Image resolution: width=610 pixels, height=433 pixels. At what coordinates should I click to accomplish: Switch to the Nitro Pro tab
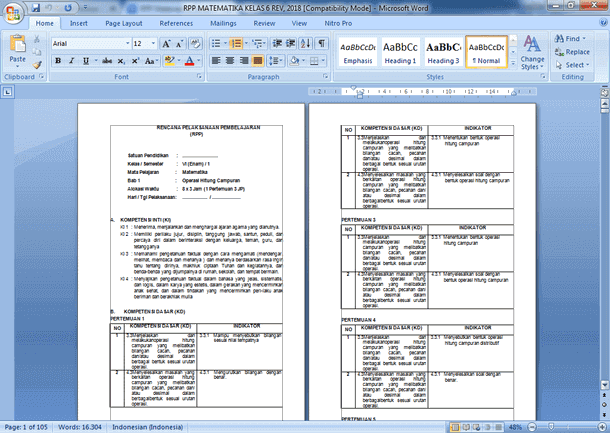338,23
